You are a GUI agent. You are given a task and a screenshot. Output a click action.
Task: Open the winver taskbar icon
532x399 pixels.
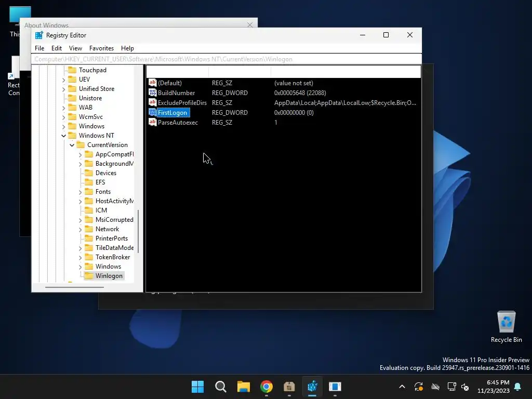335,387
